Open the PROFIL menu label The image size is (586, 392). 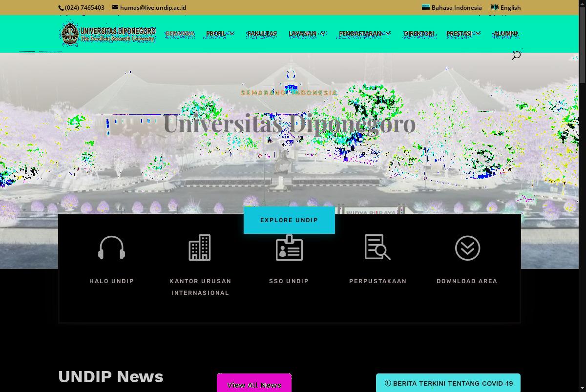tap(216, 34)
